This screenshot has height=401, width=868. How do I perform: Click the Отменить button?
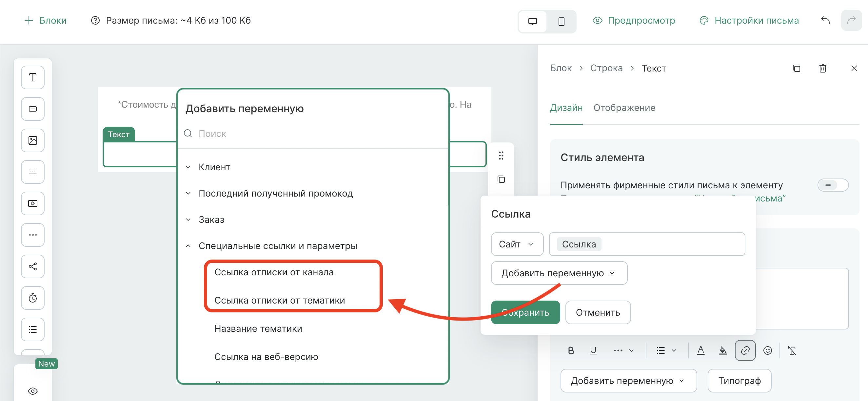598,313
